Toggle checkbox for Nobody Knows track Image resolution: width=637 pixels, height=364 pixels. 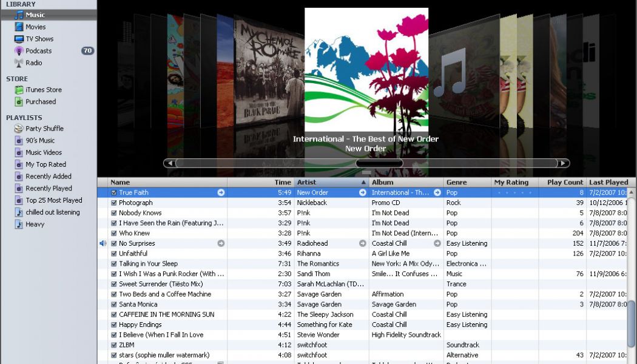[x=113, y=213]
